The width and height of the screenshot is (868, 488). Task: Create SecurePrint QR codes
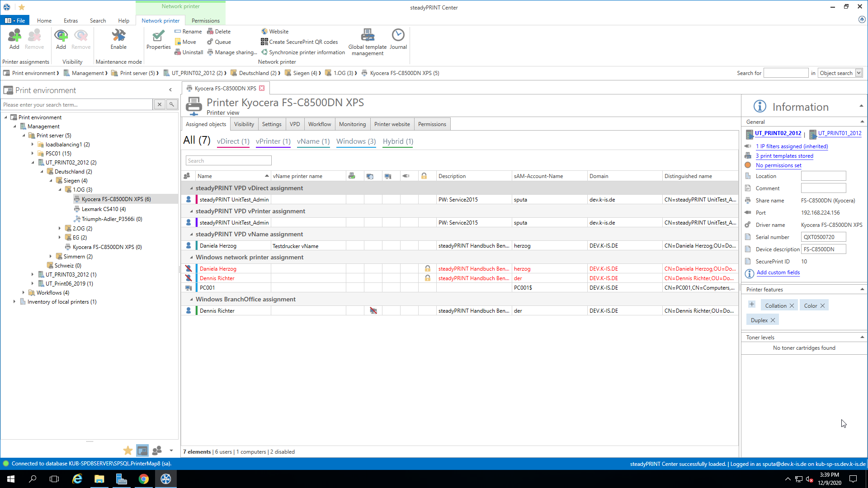coord(299,42)
